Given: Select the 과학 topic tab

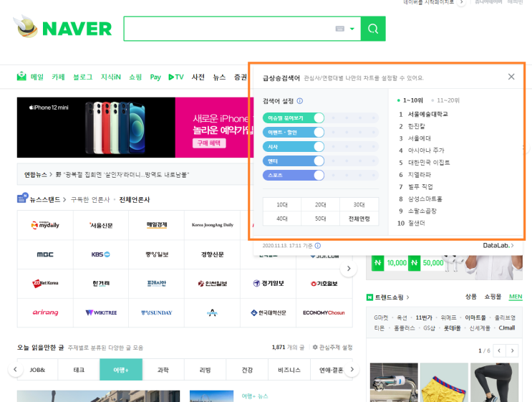Looking at the screenshot, I should pos(163,370).
